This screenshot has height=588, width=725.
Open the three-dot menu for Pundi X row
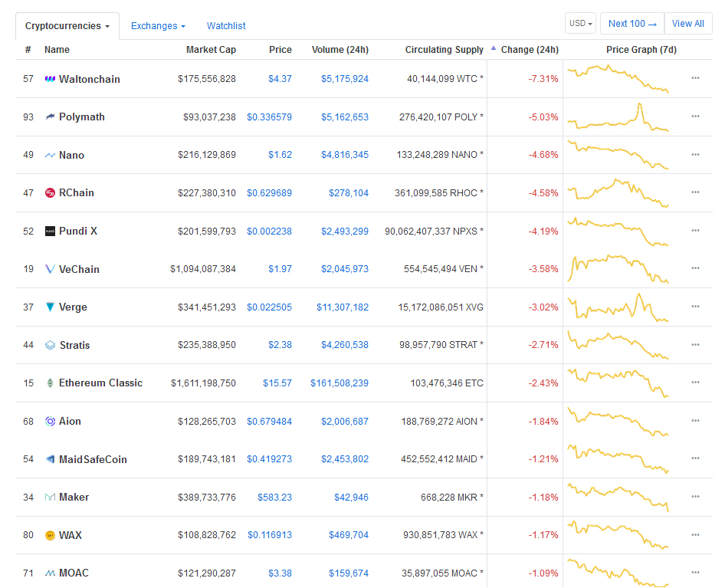tap(695, 231)
